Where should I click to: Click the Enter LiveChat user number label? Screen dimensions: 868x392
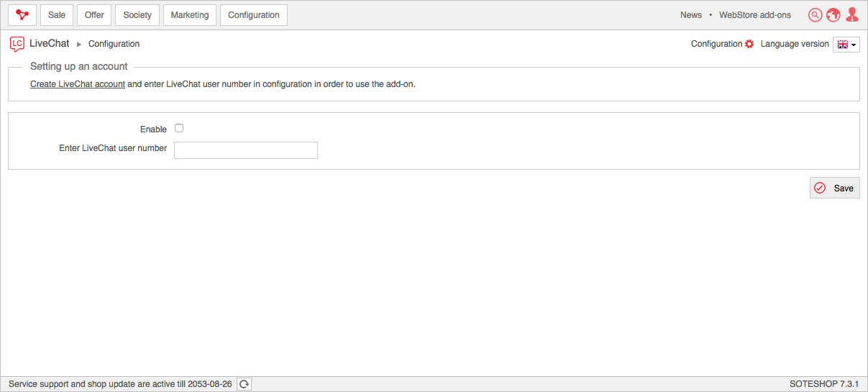[x=113, y=148]
